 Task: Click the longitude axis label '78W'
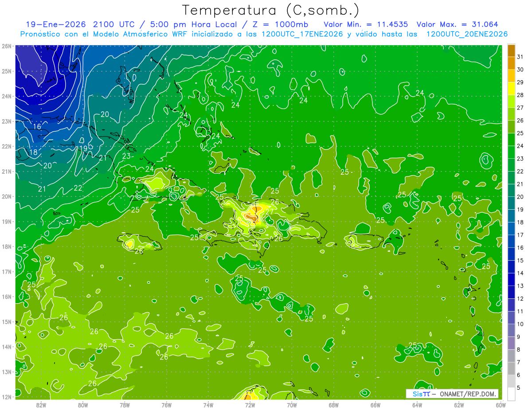coord(125,405)
